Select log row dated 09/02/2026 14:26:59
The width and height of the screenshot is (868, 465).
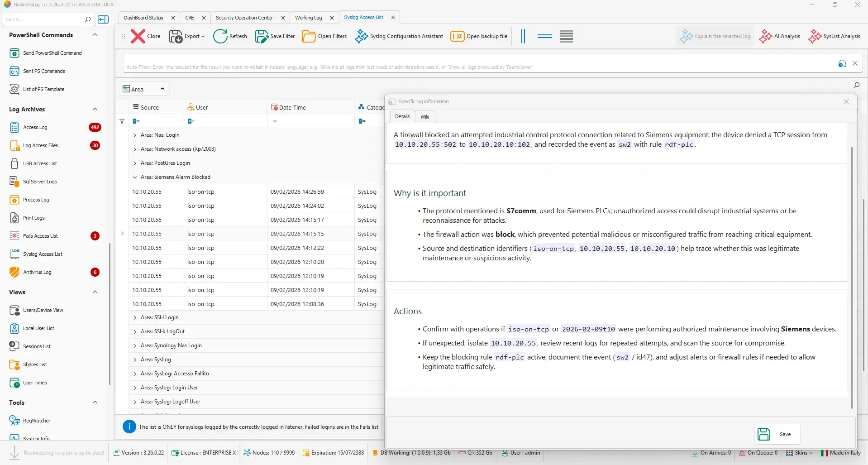pos(256,192)
